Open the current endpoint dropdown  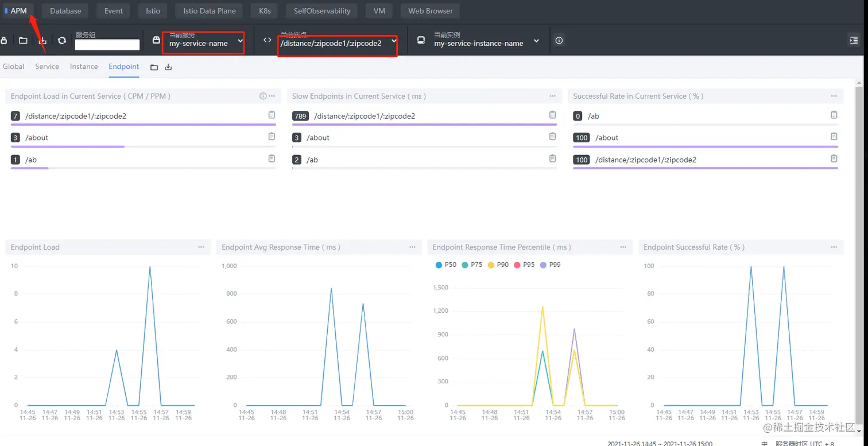[x=338, y=43]
